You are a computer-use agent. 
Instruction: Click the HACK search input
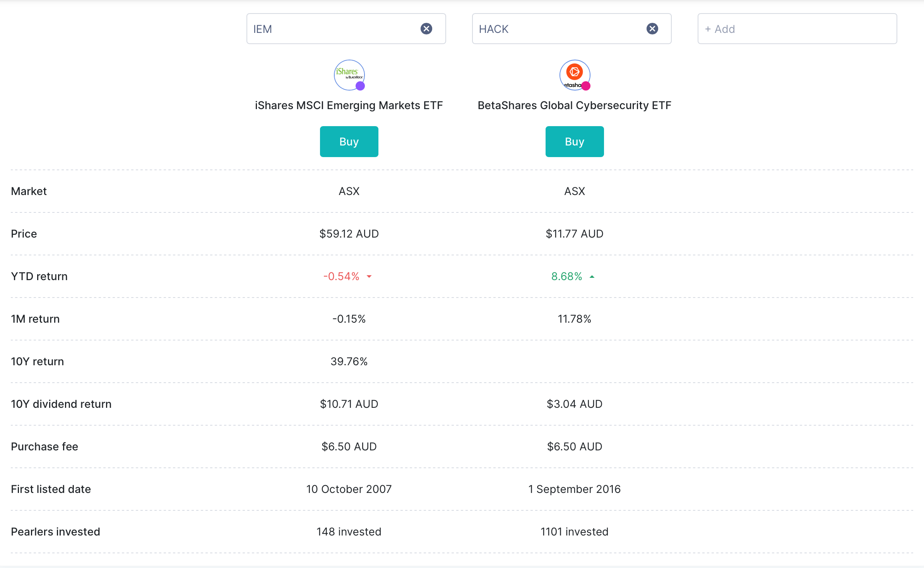pyautogui.click(x=572, y=29)
